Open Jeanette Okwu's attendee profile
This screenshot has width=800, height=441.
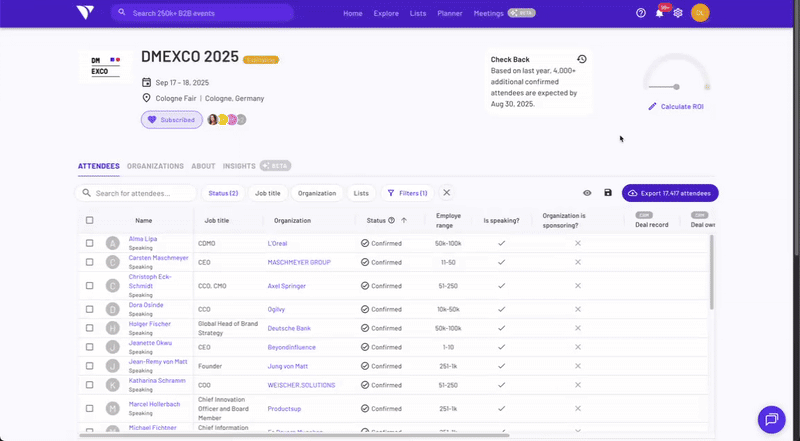[150, 343]
